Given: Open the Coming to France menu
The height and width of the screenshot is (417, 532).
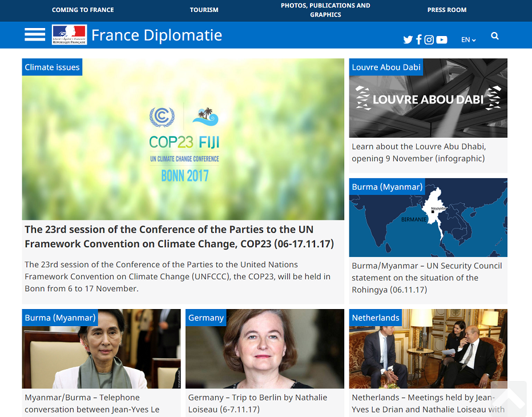Looking at the screenshot, I should (x=83, y=10).
